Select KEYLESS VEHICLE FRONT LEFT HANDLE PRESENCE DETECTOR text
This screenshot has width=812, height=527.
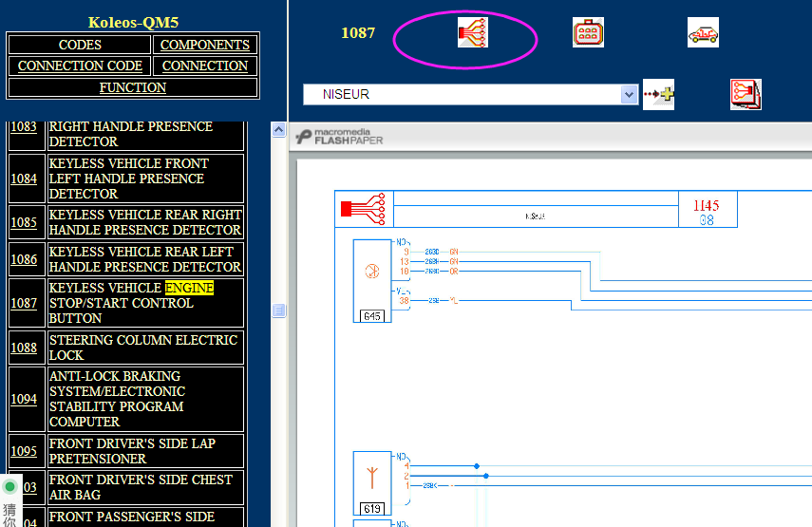click(128, 179)
